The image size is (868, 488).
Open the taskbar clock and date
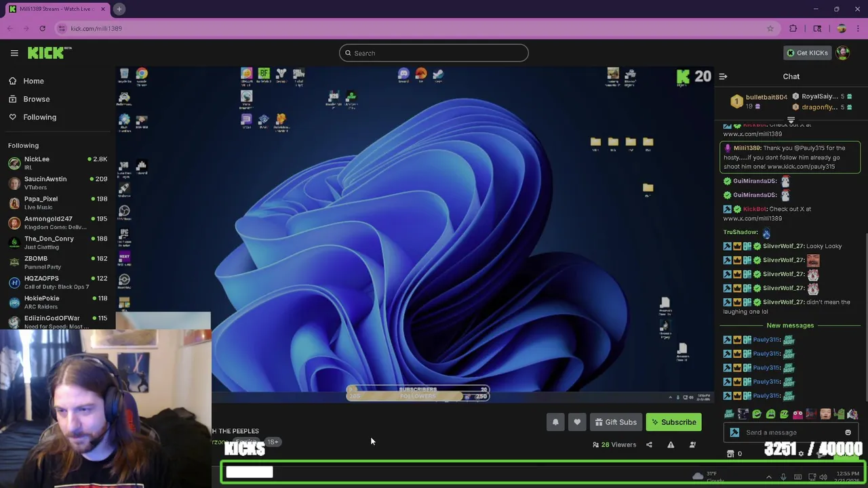pos(848,477)
